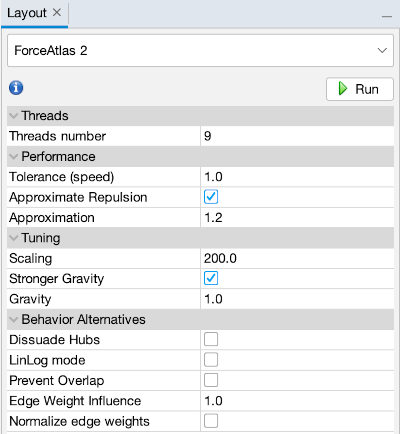
Task: Edit the Threads number value
Action: tap(297, 136)
